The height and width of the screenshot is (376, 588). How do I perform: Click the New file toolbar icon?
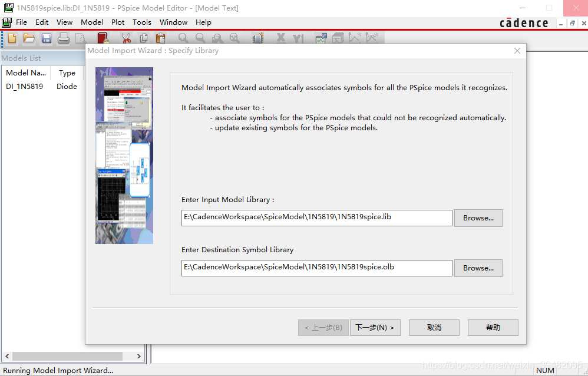coord(12,38)
